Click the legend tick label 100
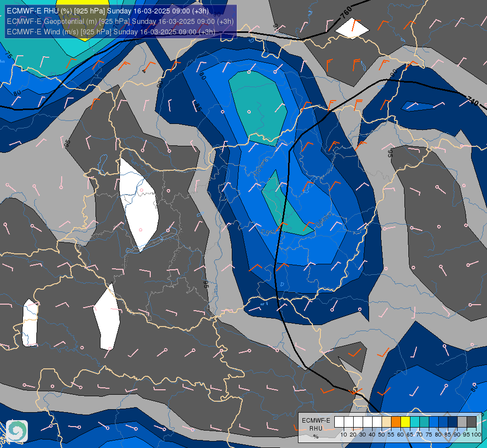Image resolution: width=487 pixels, height=448 pixels. pos(477,435)
